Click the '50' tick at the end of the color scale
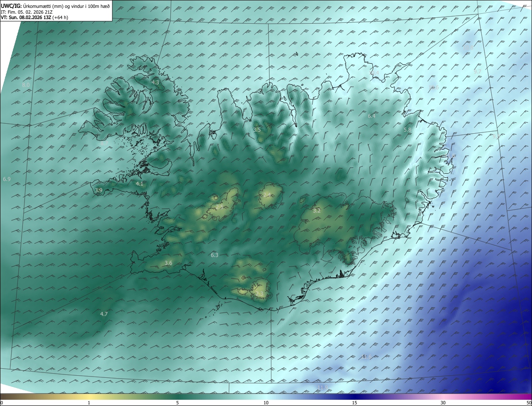532x406 pixels. tap(529, 403)
